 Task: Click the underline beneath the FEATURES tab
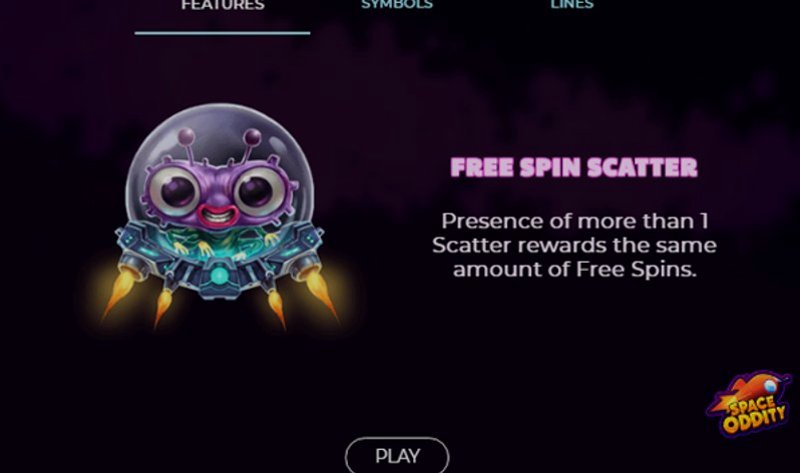(x=222, y=33)
